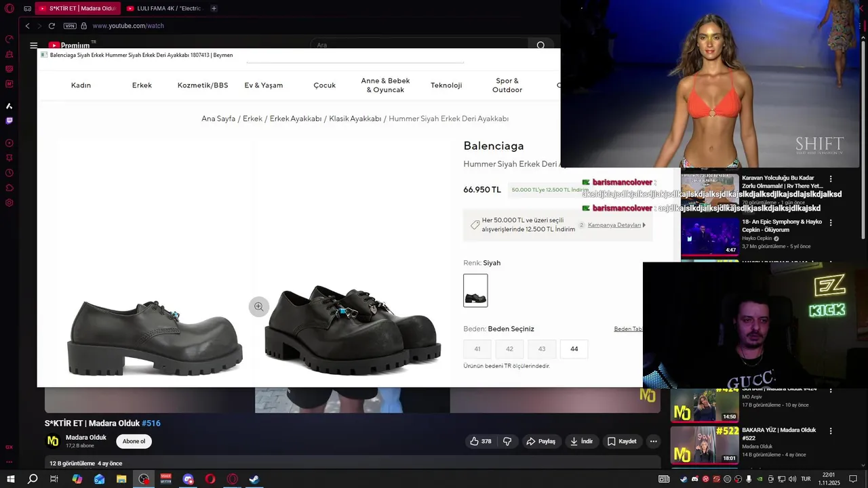The height and width of the screenshot is (488, 868).
Task: Open Kadın category on Beymen
Action: (x=81, y=85)
